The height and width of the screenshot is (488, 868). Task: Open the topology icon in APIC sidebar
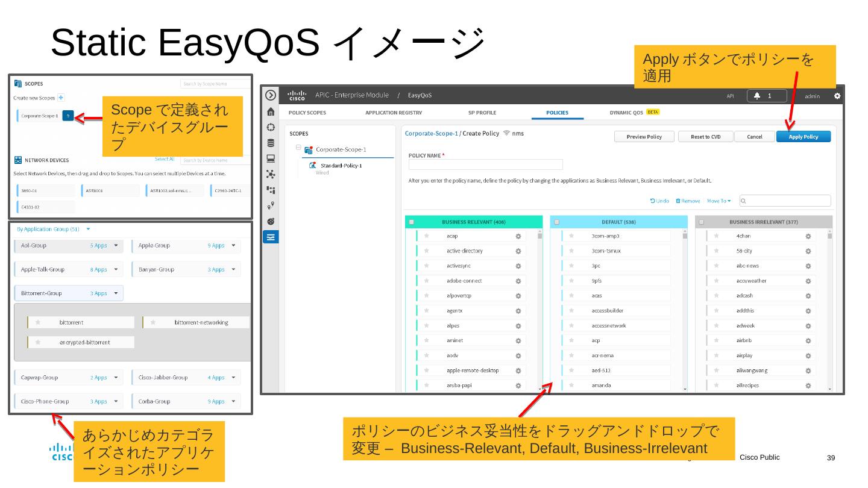[x=271, y=174]
